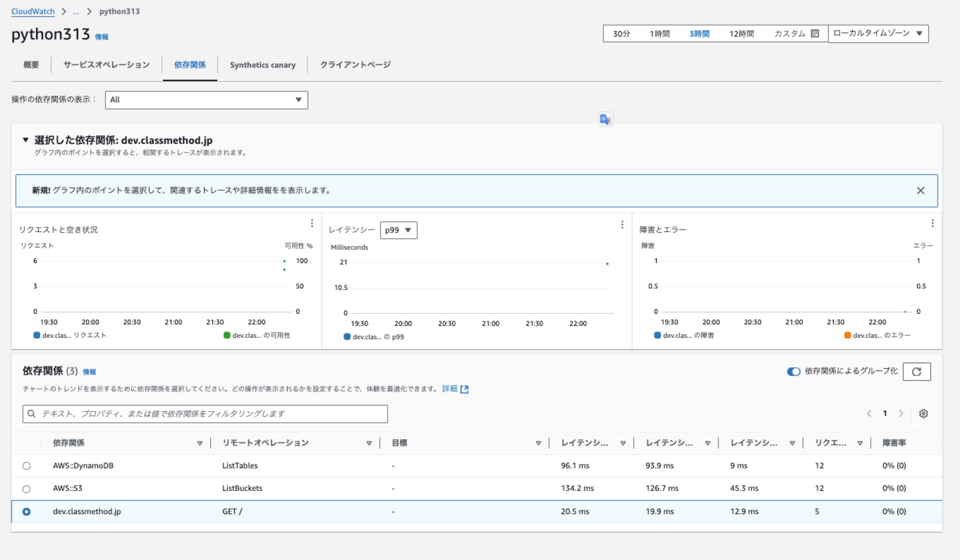Expand the breadcrumb ellipsis
Screen dimensions: 960x560
(76, 12)
